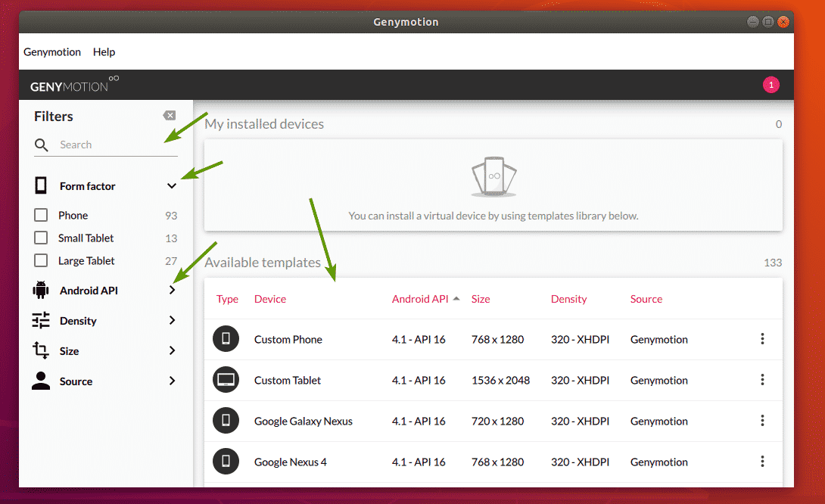Collapse the Form factor filter section
825x504 pixels.
click(x=172, y=186)
